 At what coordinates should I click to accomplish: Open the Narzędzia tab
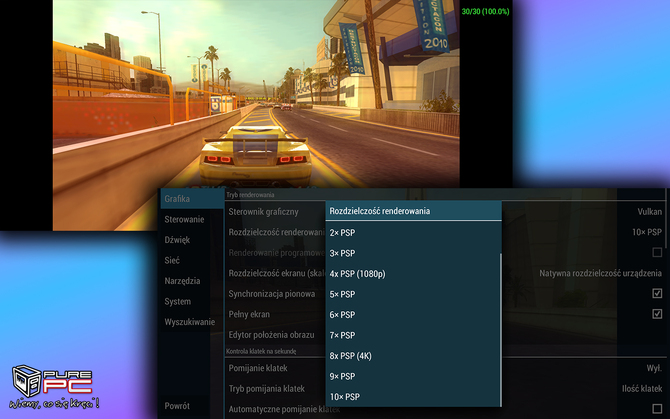(x=182, y=281)
